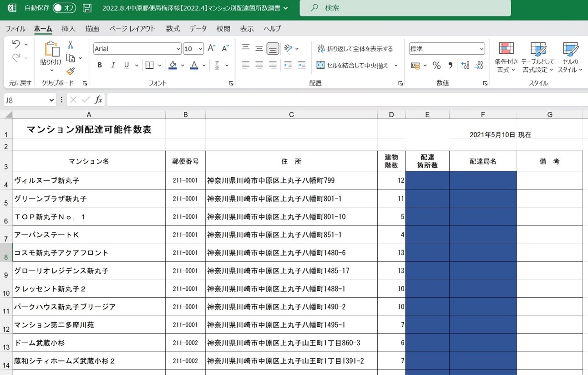
Task: Click the Format Painter brush icon
Action: coord(71,71)
